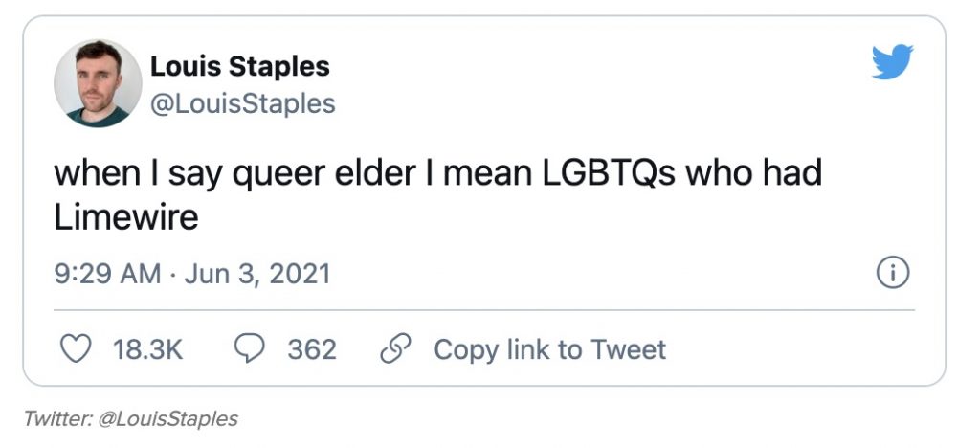Open the 362 replies count
The height and width of the screenshot is (448, 980).
point(312,349)
